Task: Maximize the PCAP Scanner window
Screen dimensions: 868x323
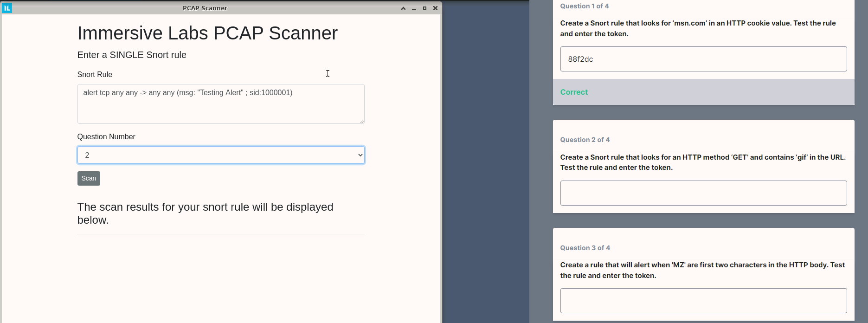Action: point(424,8)
